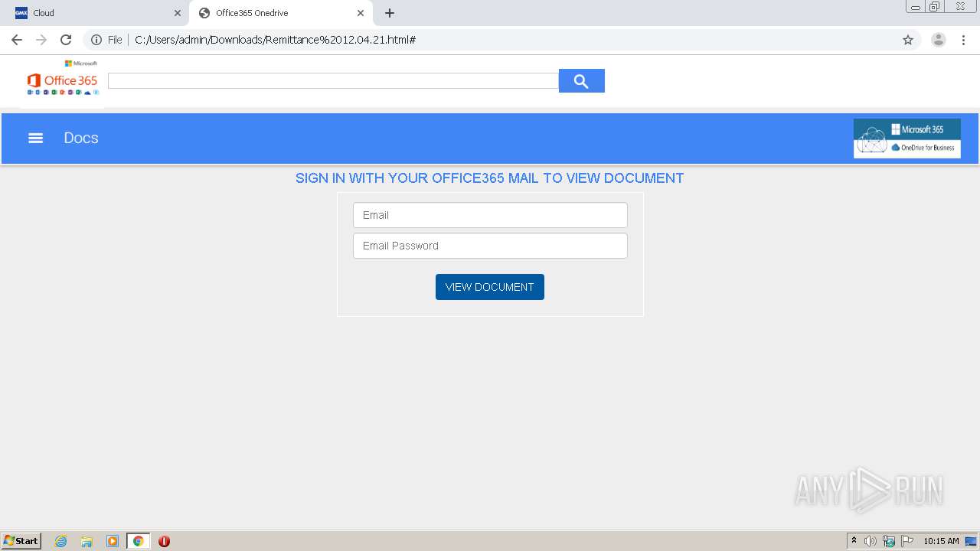Click the File info icon in address bar
Image resolution: width=980 pixels, height=551 pixels.
[x=96, y=40]
